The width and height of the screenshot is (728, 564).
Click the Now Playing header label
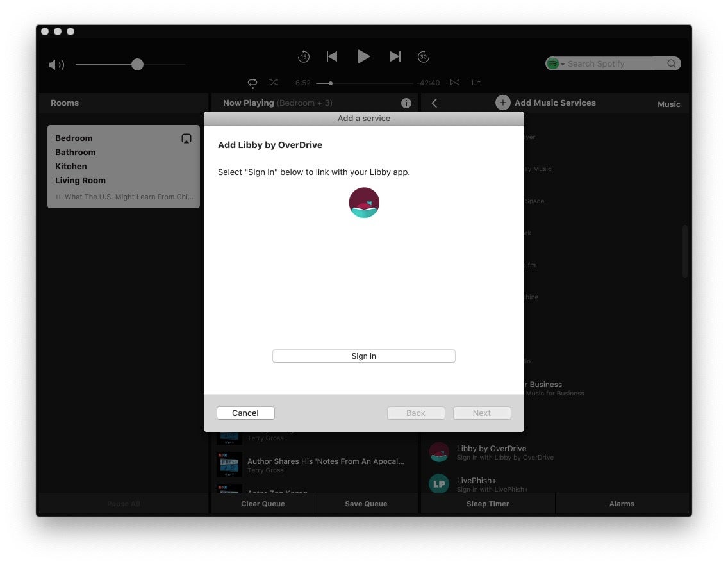[249, 103]
